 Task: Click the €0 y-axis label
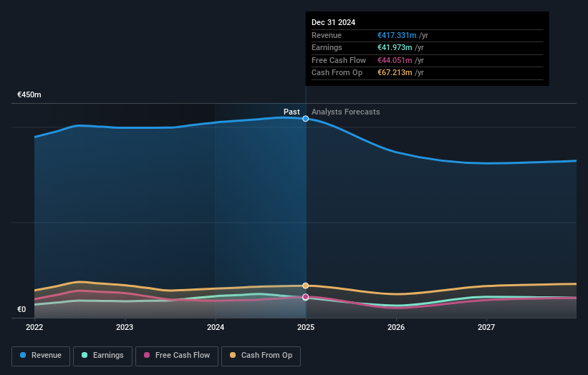pyautogui.click(x=21, y=309)
